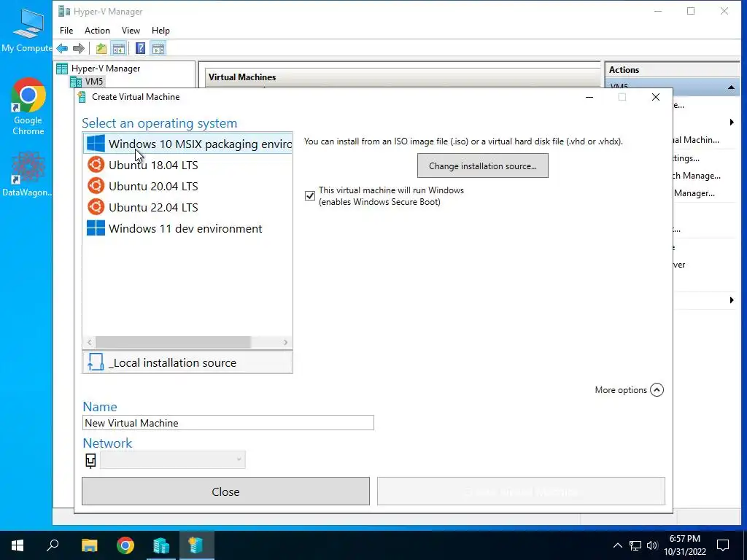Click the local installation source icon
This screenshot has height=560, width=747.
(x=96, y=362)
